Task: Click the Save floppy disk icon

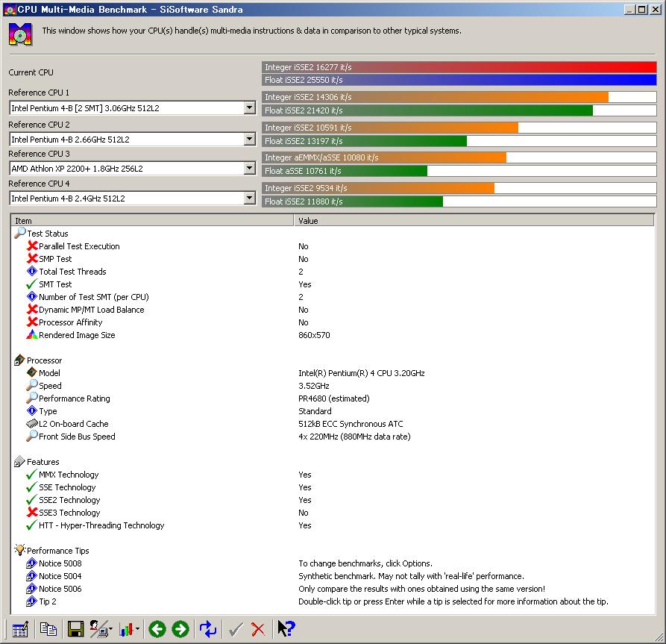Action: pyautogui.click(x=75, y=629)
